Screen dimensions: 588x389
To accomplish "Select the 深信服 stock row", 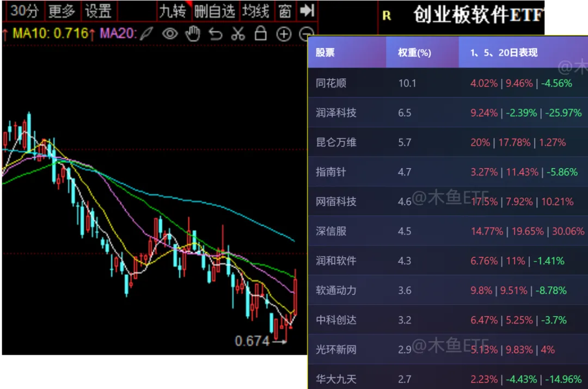I will click(x=448, y=231).
